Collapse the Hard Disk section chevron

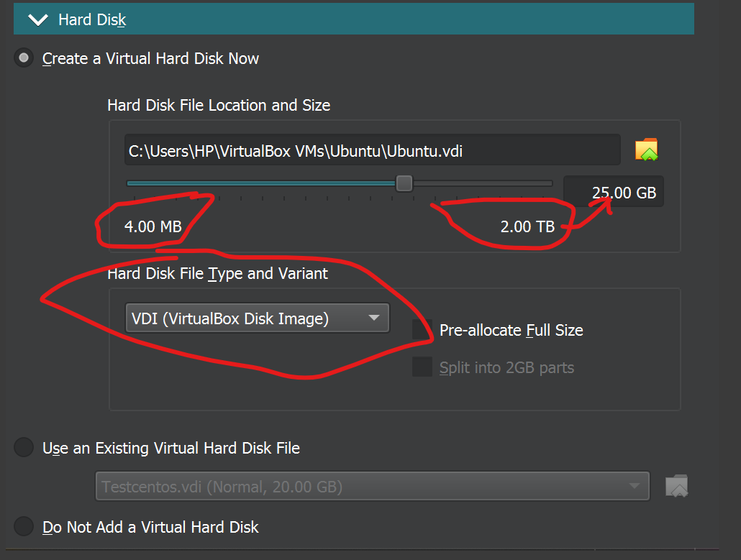[x=38, y=20]
